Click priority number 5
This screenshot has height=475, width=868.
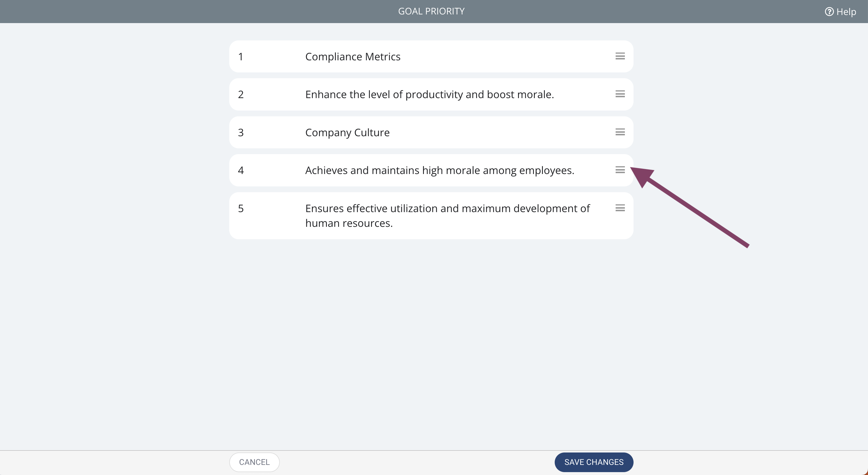pos(241,208)
